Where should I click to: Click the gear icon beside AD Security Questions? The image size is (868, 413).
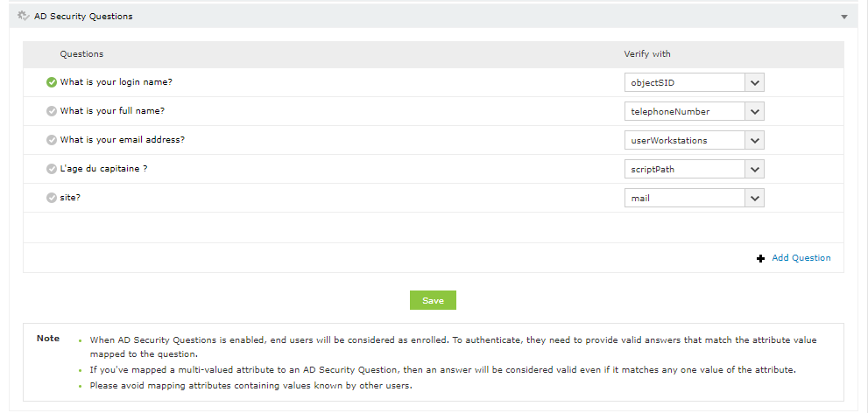24,16
